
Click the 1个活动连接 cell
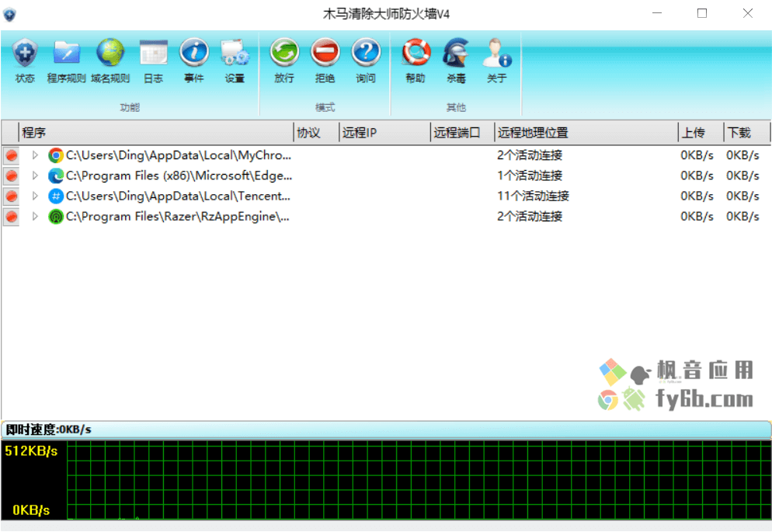529,176
